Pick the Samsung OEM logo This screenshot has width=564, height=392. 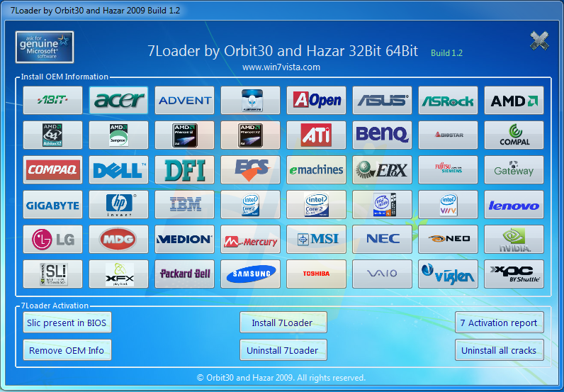tap(250, 274)
